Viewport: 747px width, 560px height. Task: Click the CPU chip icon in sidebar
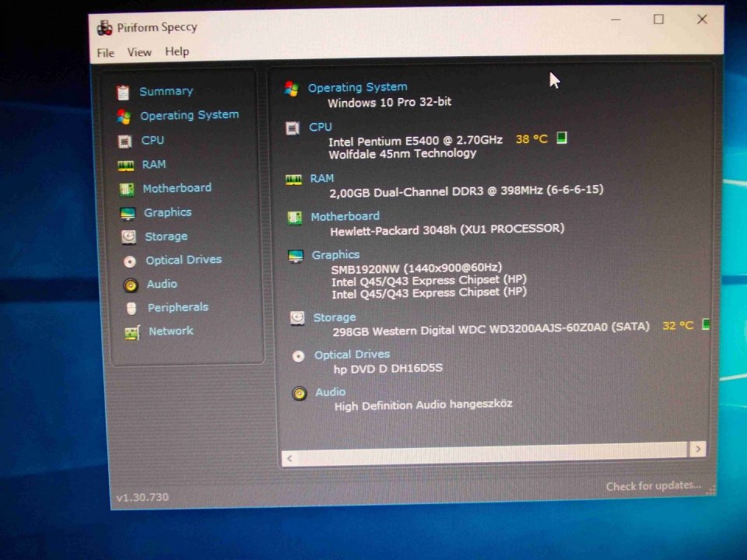click(x=124, y=142)
